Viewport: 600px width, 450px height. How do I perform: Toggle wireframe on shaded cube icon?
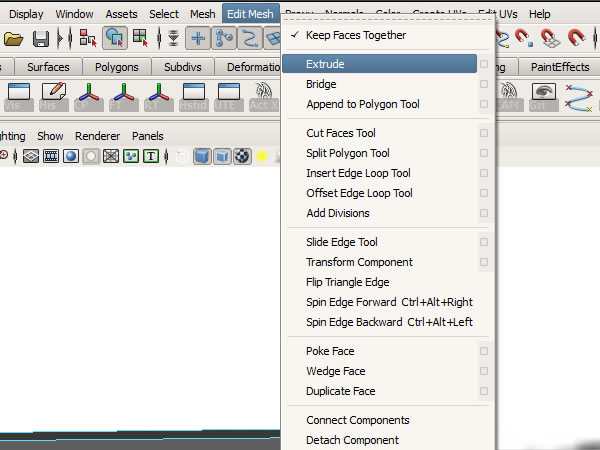[x=222, y=156]
